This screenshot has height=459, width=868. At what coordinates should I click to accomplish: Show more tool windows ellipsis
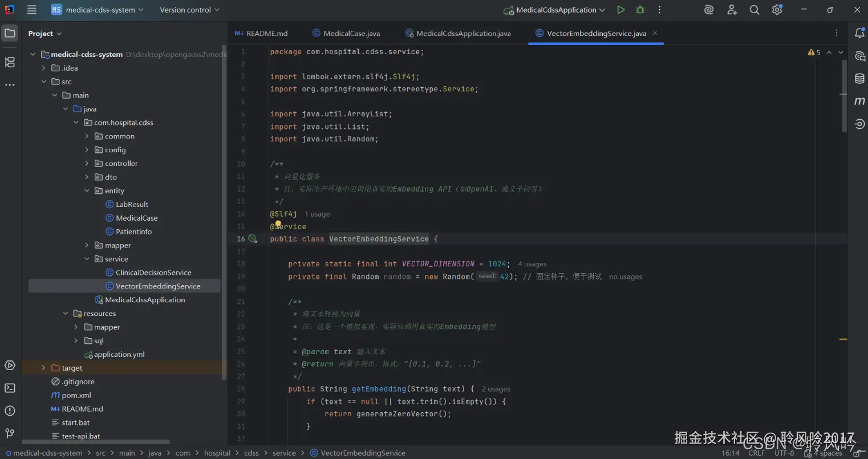click(x=10, y=85)
